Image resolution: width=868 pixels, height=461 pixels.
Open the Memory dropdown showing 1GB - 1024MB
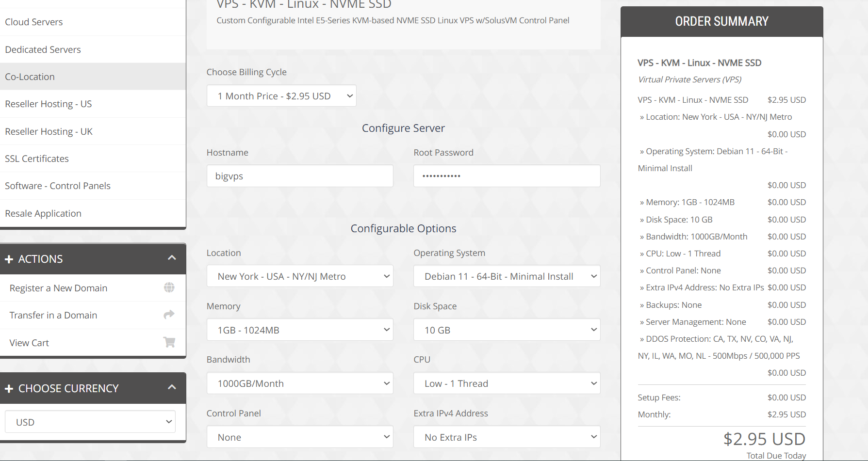pyautogui.click(x=300, y=330)
